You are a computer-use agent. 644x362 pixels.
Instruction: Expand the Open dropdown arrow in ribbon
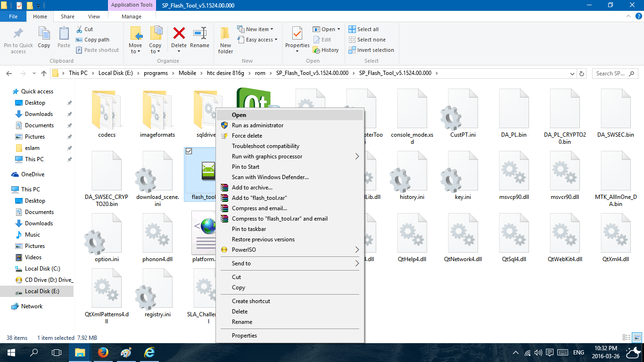coord(339,29)
